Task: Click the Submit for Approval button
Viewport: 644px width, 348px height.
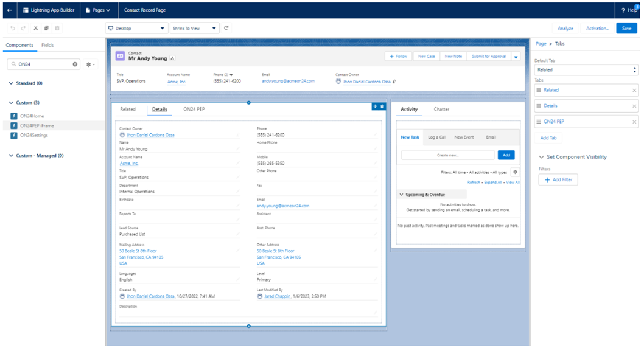Action: [489, 57]
